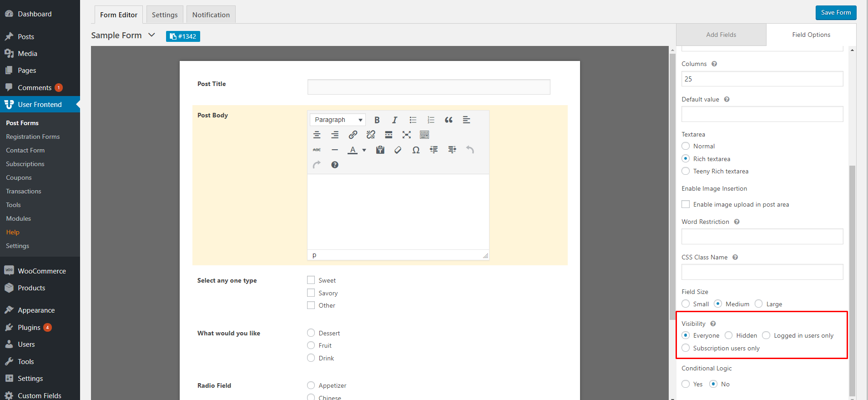Check the Sweet checkbox
The width and height of the screenshot is (868, 400).
[x=311, y=280]
